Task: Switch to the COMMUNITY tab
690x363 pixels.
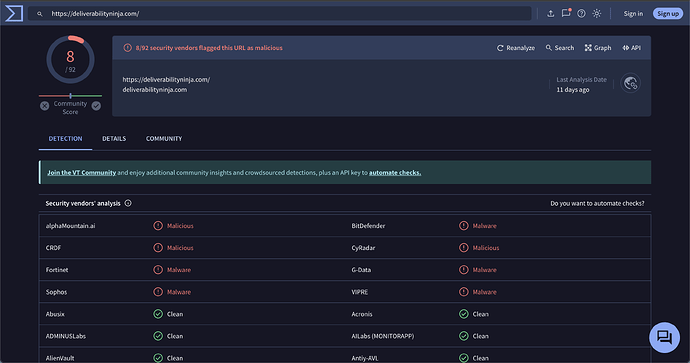Action: [x=164, y=139]
